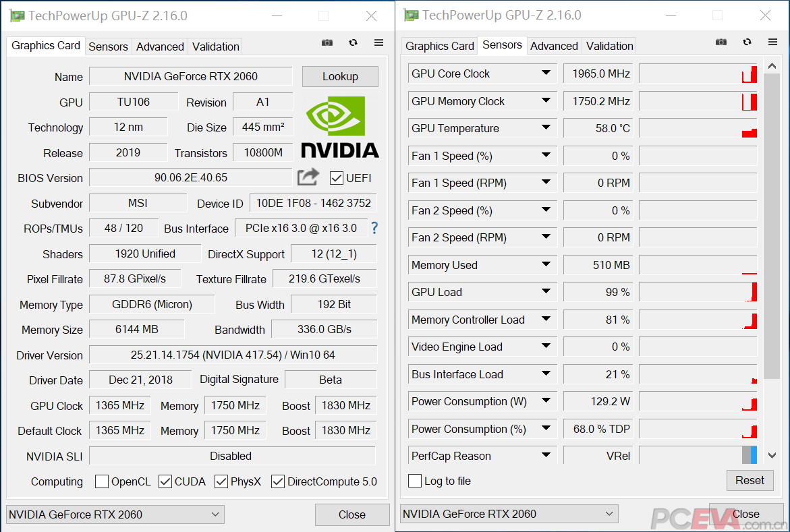
Task: Open Fan 1 Speed (%) sensor dropdown
Action: (x=546, y=155)
